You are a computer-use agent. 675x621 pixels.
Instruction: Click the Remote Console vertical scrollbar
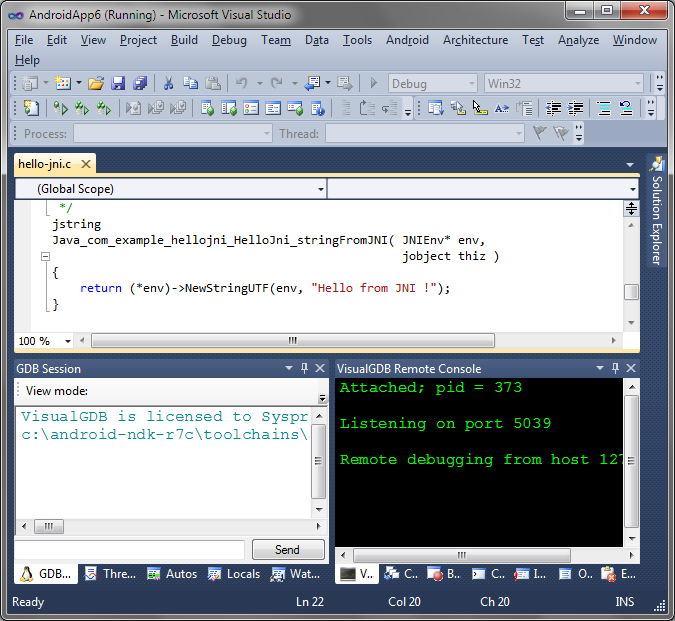[632, 463]
